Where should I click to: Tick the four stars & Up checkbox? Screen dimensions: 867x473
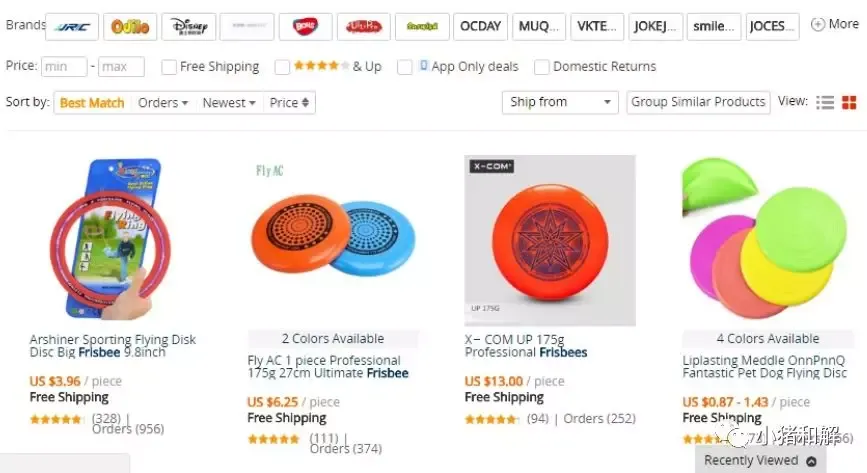tap(282, 67)
